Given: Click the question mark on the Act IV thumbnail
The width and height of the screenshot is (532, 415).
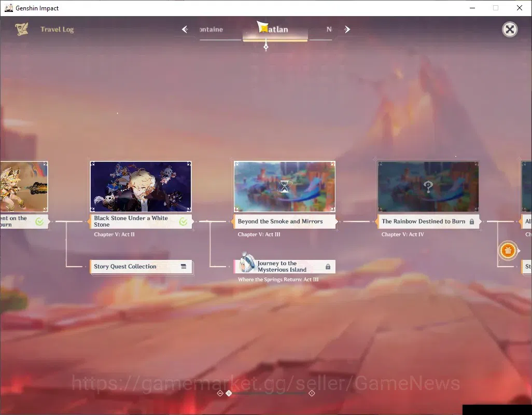Looking at the screenshot, I should 428,186.
